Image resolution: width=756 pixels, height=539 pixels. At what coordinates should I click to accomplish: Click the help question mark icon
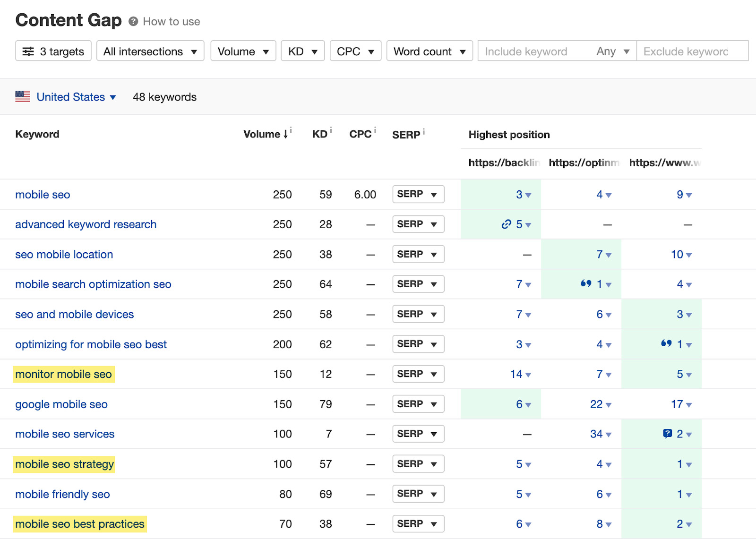[133, 22]
